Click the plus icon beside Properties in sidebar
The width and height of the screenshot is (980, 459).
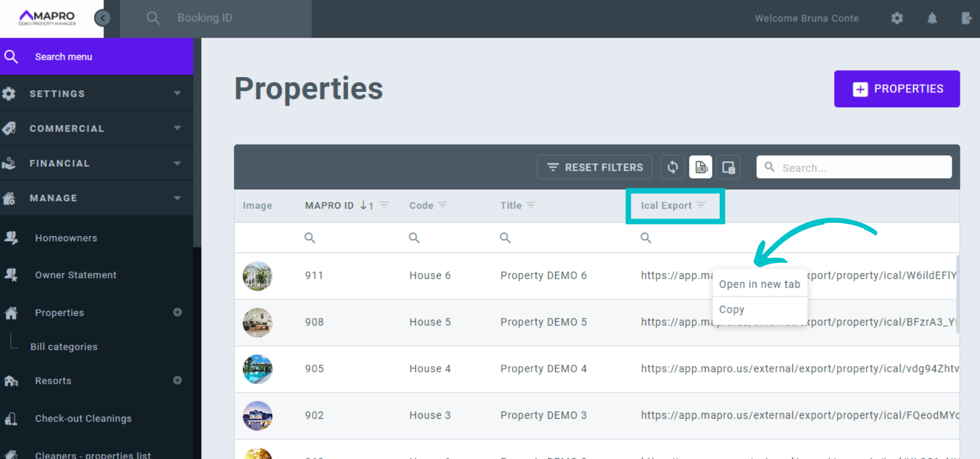point(178,312)
